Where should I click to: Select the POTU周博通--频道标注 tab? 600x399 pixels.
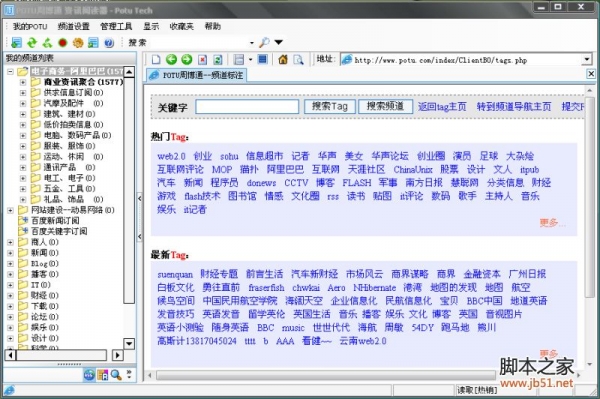coord(197,75)
